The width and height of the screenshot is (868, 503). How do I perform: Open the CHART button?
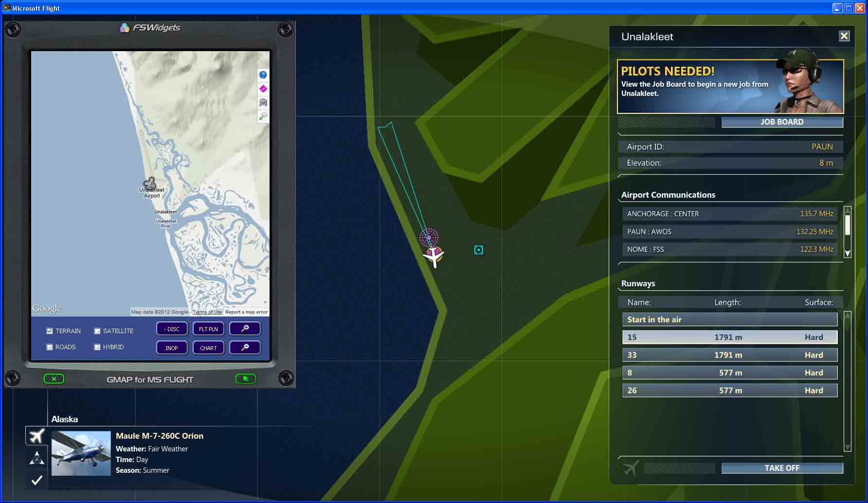[x=208, y=348]
